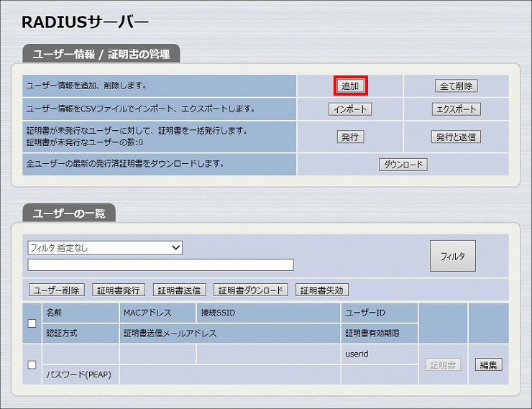Viewport: 532px width, 409px height.
Task: Click the エクスポート button
Action: click(456, 109)
